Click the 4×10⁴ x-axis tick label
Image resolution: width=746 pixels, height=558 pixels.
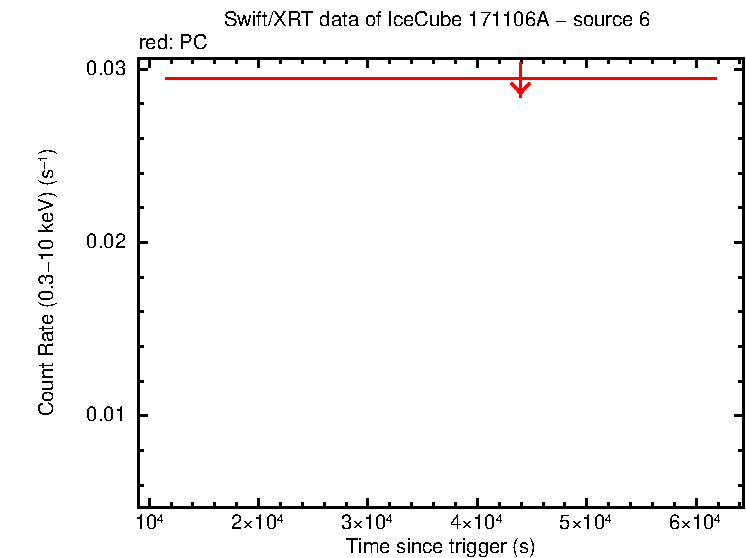[x=476, y=522]
